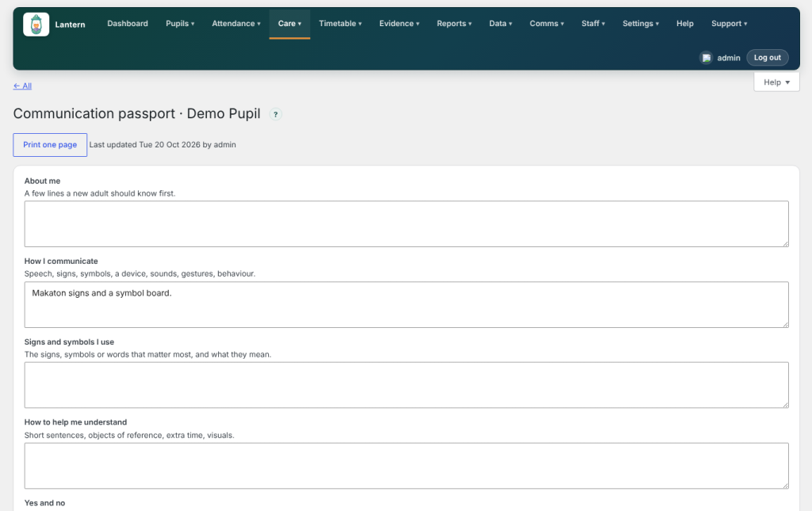Select the How to help me understand field
Image resolution: width=812 pixels, height=511 pixels.
406,466
